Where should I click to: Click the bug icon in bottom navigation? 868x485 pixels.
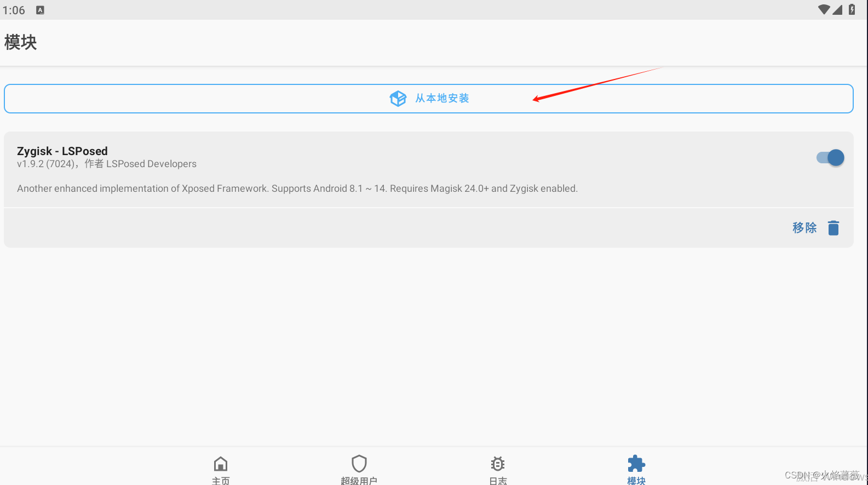tap(498, 464)
